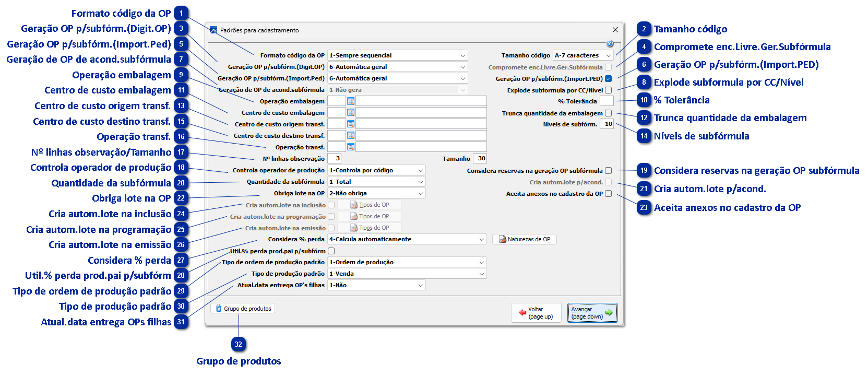Tick Cria autom.lote na emissão checkbox
Image resolution: width=868 pixels, height=376 pixels.
tap(331, 228)
